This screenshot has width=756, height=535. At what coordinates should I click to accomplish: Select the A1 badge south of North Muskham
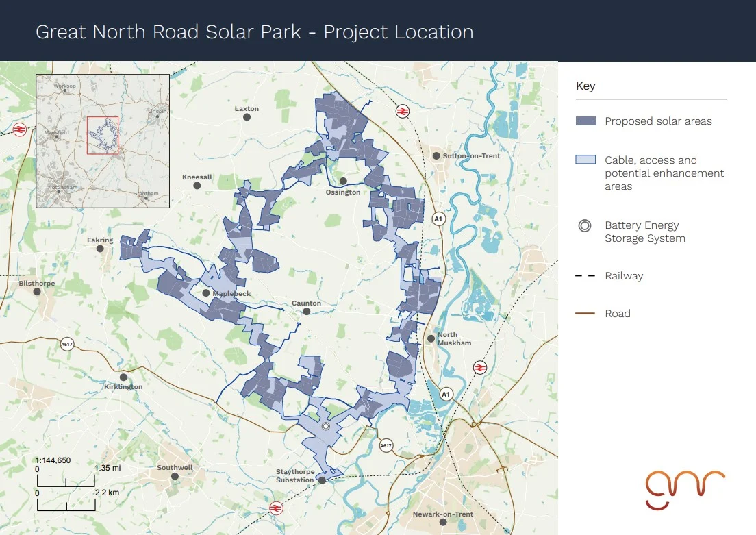pos(446,395)
